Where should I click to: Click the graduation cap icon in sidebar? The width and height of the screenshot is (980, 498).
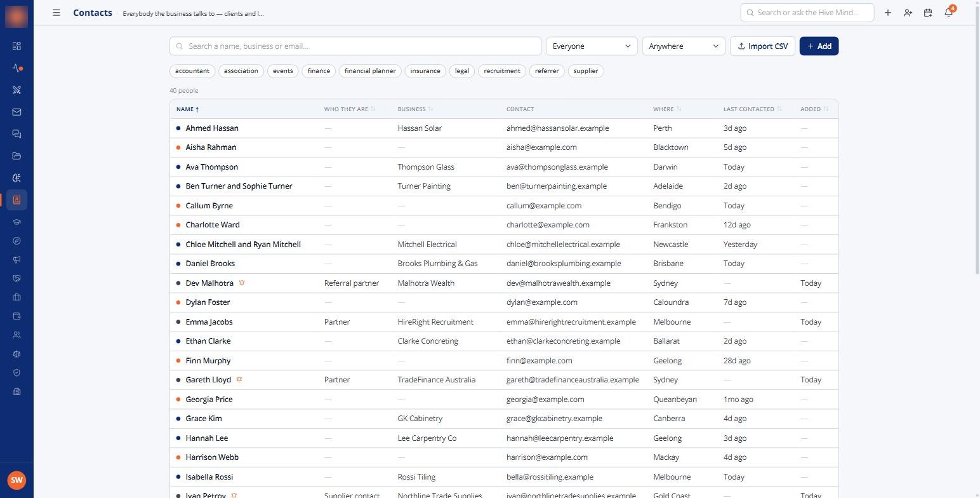click(17, 222)
